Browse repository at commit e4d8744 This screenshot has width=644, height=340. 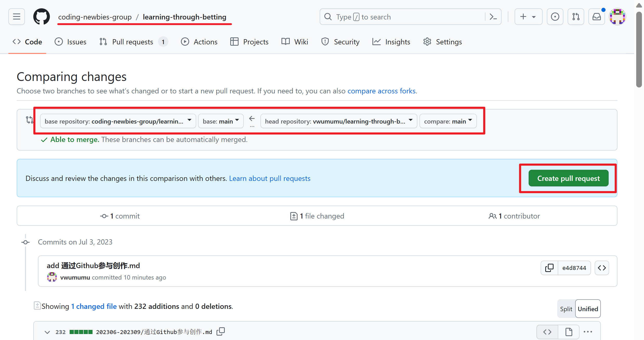pos(602,268)
